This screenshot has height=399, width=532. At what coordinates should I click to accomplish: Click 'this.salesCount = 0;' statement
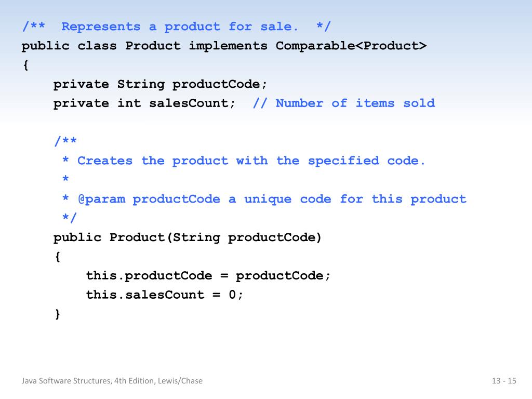tap(165, 295)
